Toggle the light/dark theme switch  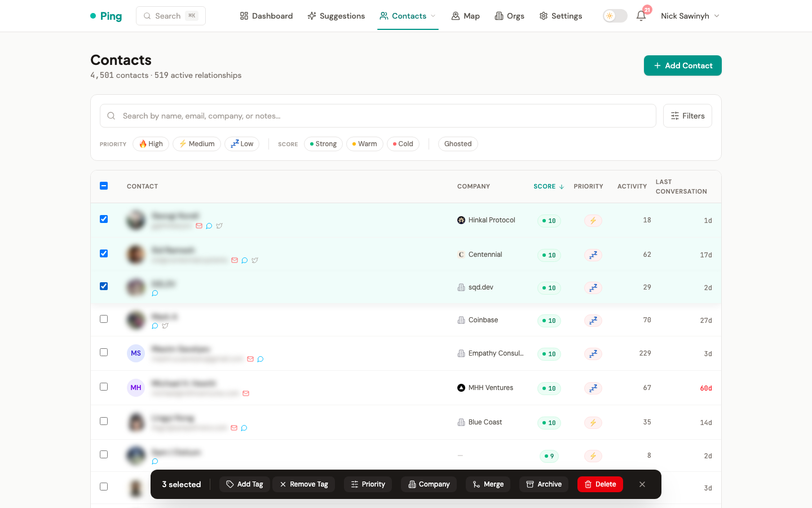[615, 16]
